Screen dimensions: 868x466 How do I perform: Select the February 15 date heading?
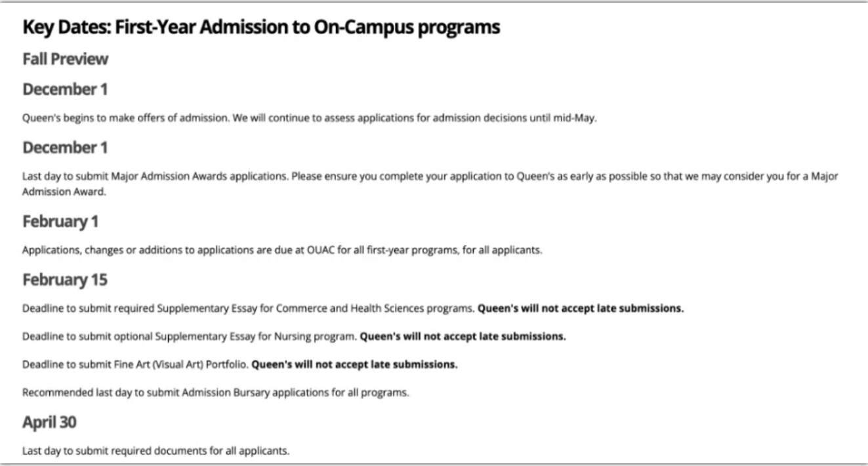pos(65,280)
